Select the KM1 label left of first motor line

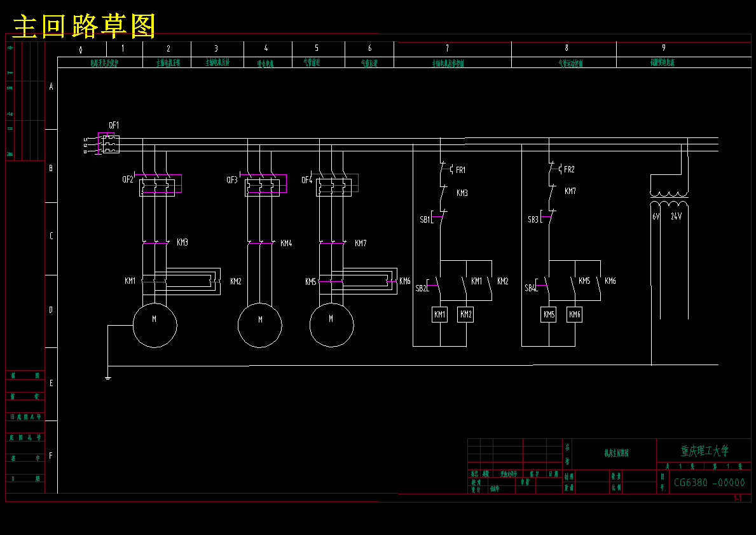click(130, 281)
